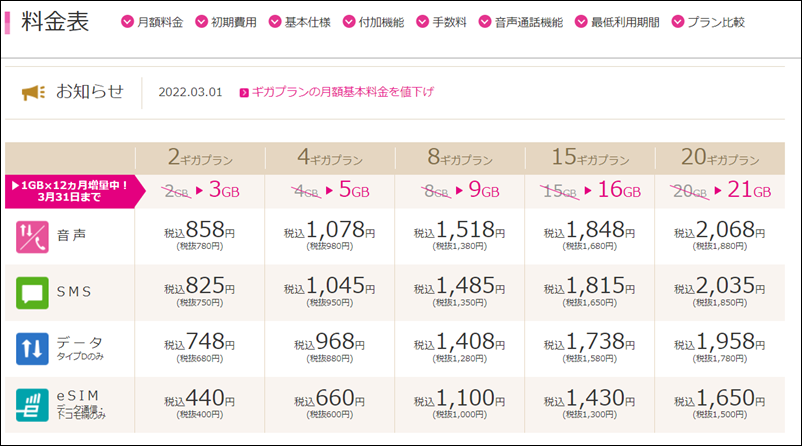Click chevron icon beside プラン比較
Viewport: 802px width, 446px height.
(679, 22)
